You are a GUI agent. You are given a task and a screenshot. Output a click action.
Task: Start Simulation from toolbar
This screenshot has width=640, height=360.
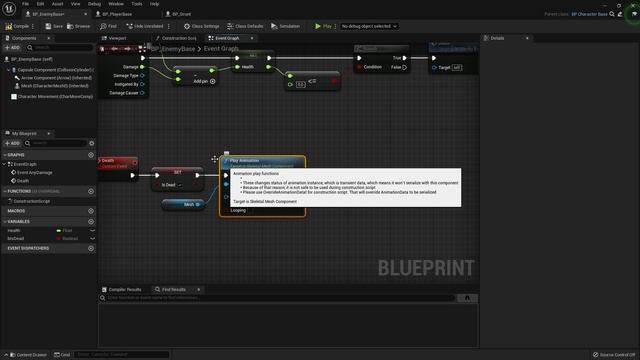click(x=285, y=26)
